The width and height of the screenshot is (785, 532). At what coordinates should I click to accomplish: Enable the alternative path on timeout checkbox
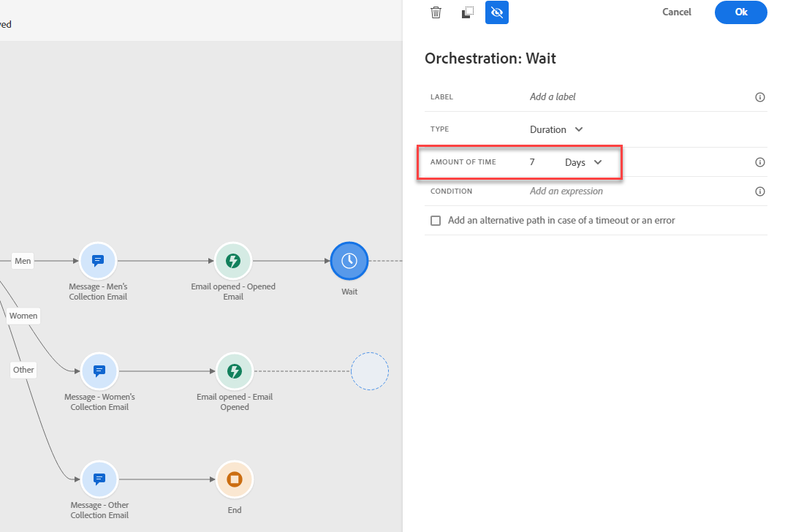(x=436, y=221)
